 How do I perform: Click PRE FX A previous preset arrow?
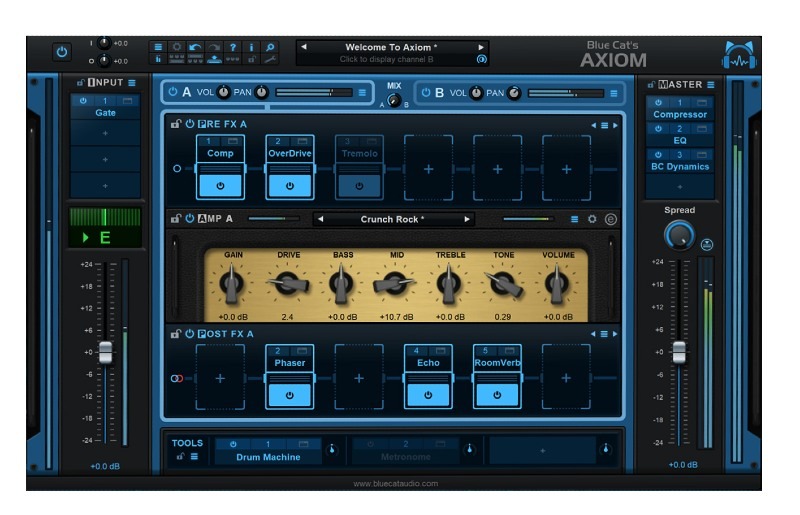tap(593, 125)
